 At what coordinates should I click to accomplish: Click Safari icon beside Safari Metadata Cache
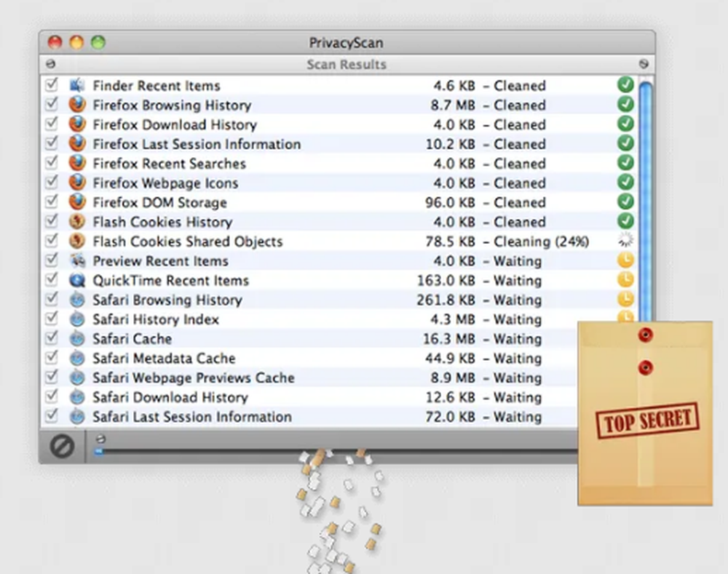77,358
